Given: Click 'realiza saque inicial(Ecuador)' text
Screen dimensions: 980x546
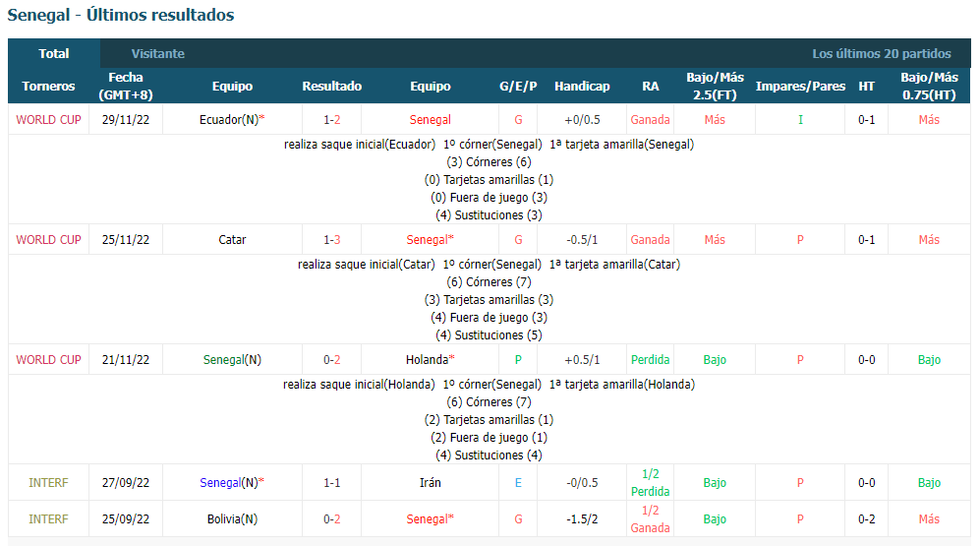Looking at the screenshot, I should [360, 145].
